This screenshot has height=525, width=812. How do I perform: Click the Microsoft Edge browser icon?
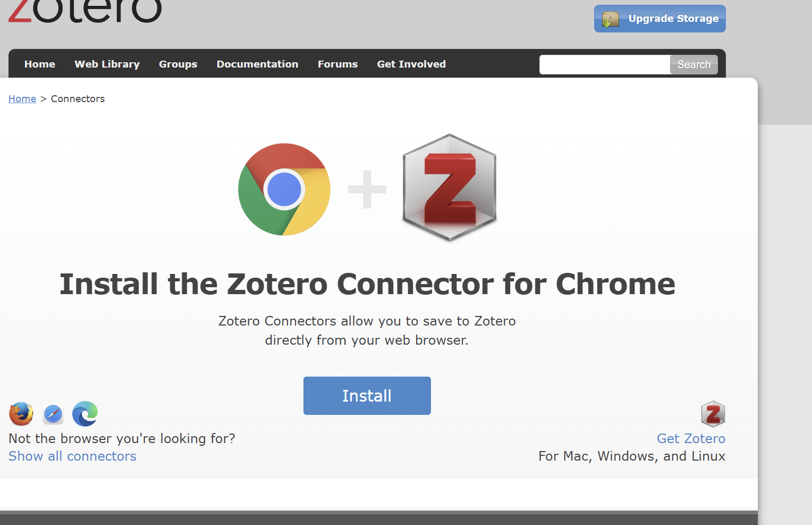[x=85, y=414]
